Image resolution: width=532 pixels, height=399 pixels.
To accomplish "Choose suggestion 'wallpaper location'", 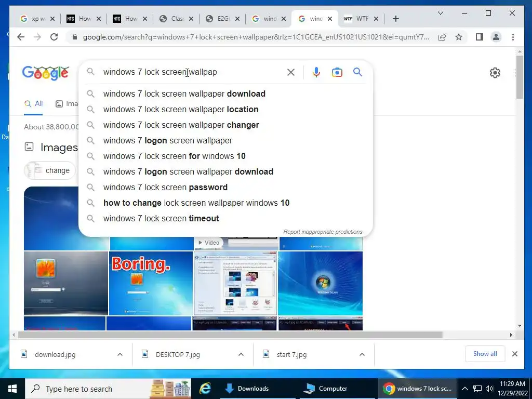I will [x=225, y=109].
